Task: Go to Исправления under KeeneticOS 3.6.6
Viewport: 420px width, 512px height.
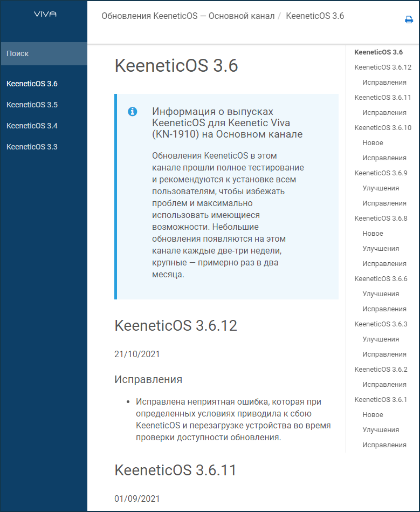Action: pyautogui.click(x=384, y=309)
